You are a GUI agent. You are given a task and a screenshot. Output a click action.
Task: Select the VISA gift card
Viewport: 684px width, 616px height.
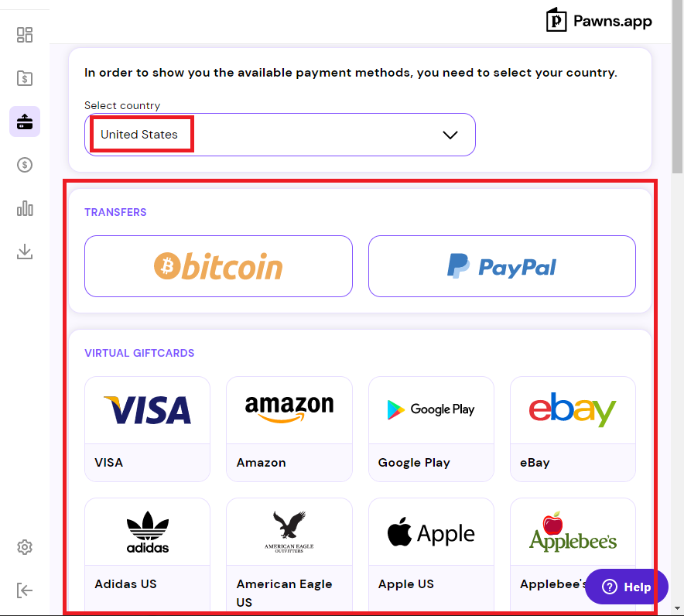148,429
